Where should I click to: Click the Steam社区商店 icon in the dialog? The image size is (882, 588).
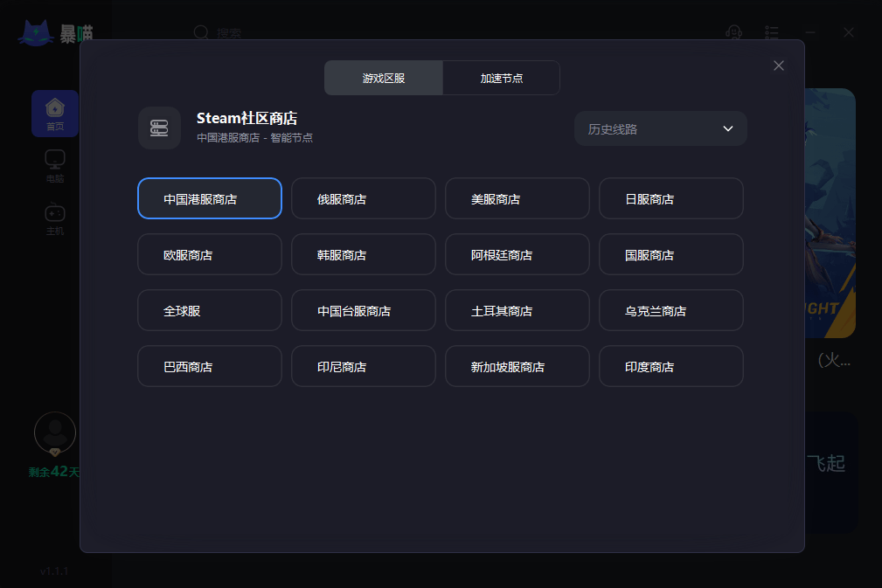pyautogui.click(x=159, y=128)
